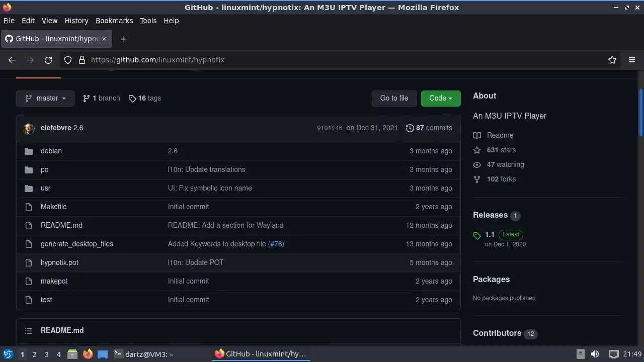
Task: Open the master branch dropdown
Action: pos(45,98)
